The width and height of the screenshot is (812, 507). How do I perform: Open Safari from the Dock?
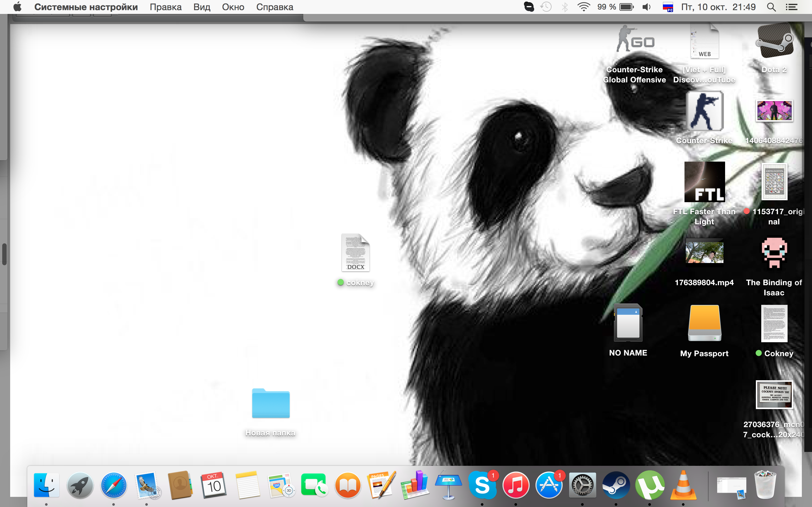(114, 485)
